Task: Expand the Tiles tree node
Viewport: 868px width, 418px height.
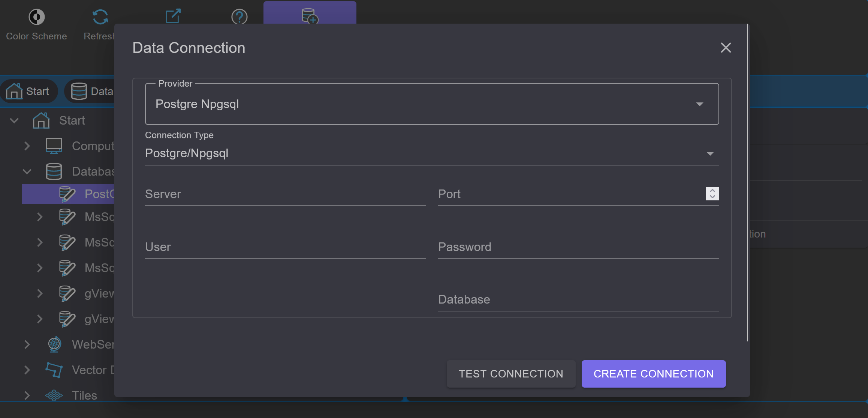Action: [x=27, y=395]
